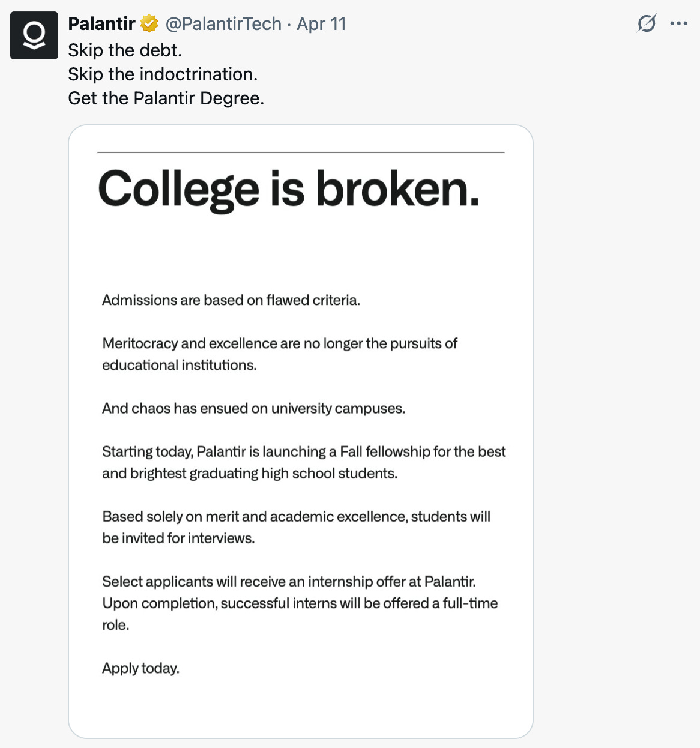Open the Grok explain-post icon

pos(647,23)
